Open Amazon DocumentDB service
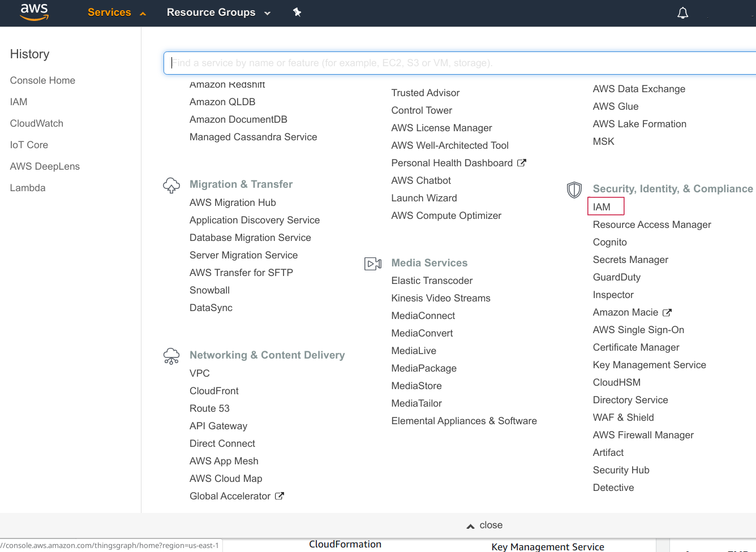This screenshot has width=756, height=552. click(238, 119)
